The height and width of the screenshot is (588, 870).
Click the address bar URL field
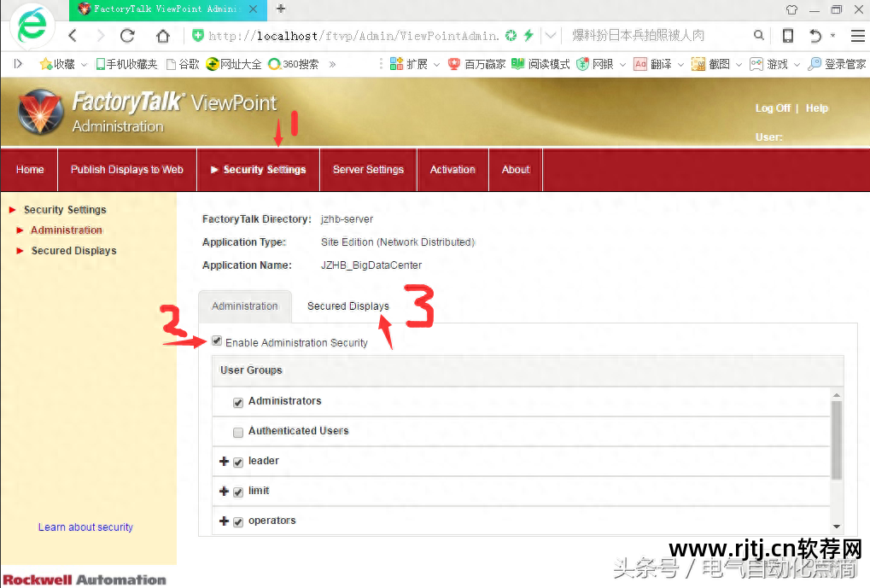(353, 36)
